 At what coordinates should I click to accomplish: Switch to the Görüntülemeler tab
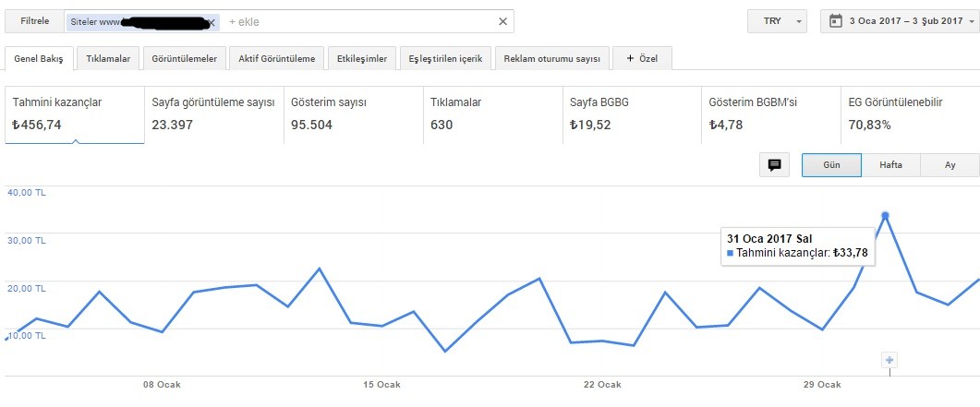tap(185, 59)
